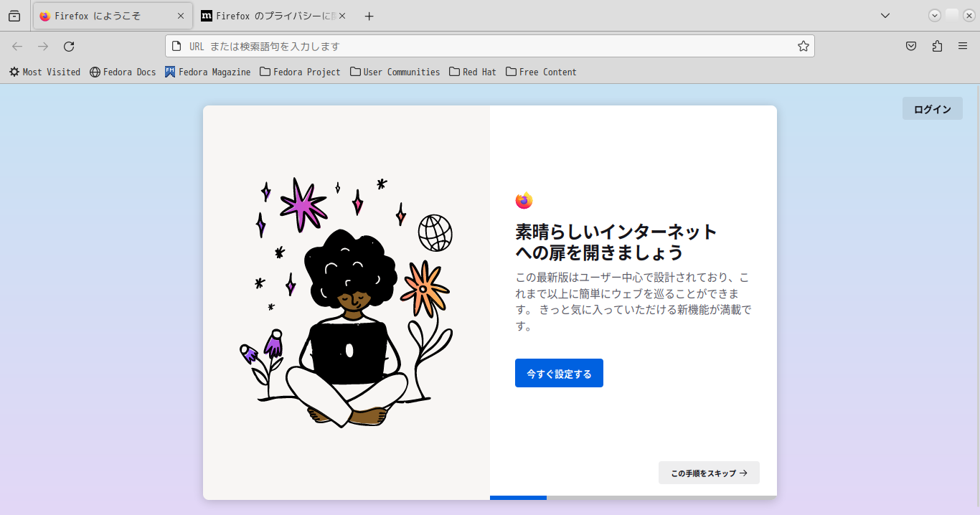
Task: Expand Fedora Project bookmark folder
Action: pos(300,72)
